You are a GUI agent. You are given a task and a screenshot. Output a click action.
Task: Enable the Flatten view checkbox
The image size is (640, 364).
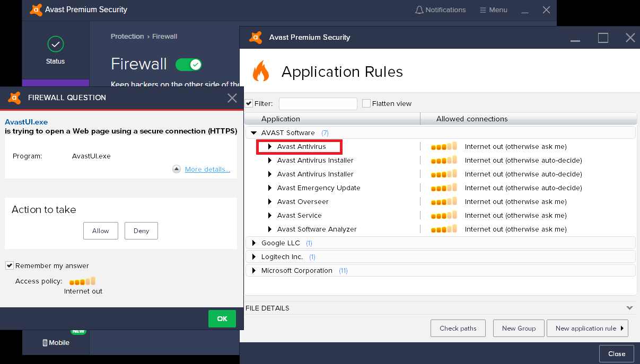pyautogui.click(x=366, y=103)
